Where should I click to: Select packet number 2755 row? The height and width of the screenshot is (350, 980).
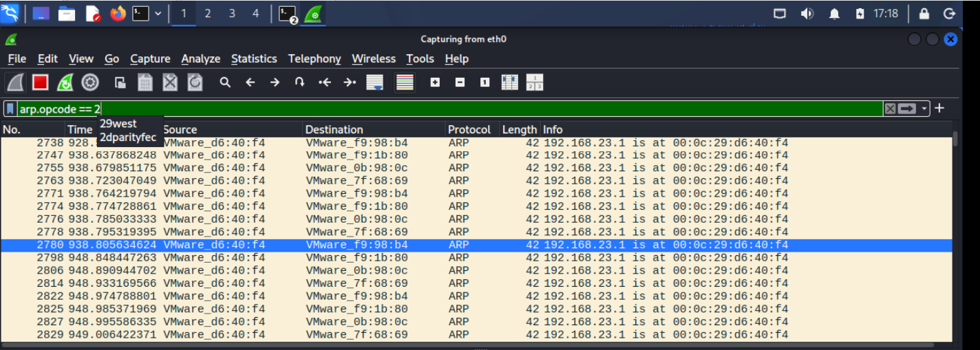click(476, 168)
